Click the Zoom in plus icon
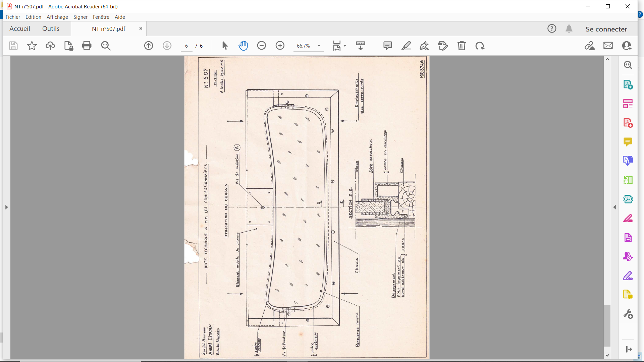Screen dimensions: 644x362 pyautogui.click(x=280, y=46)
